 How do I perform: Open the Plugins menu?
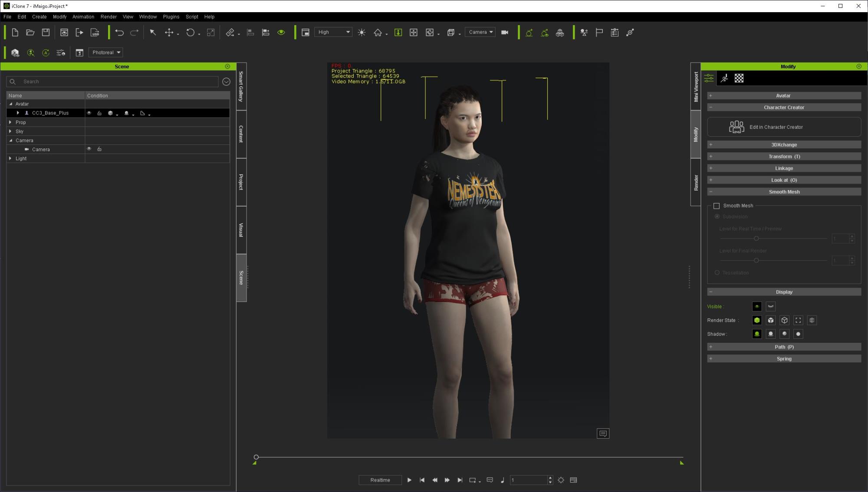click(x=171, y=16)
